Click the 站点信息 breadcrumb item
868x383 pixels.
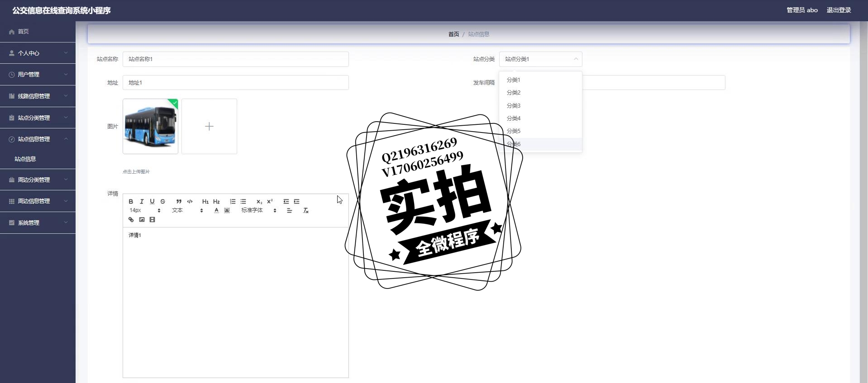coord(478,34)
